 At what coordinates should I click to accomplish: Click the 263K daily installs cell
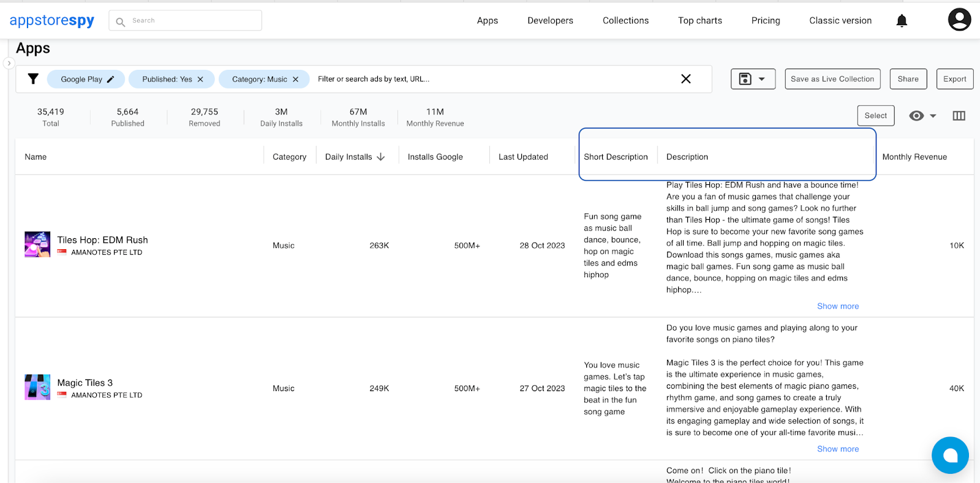point(379,245)
